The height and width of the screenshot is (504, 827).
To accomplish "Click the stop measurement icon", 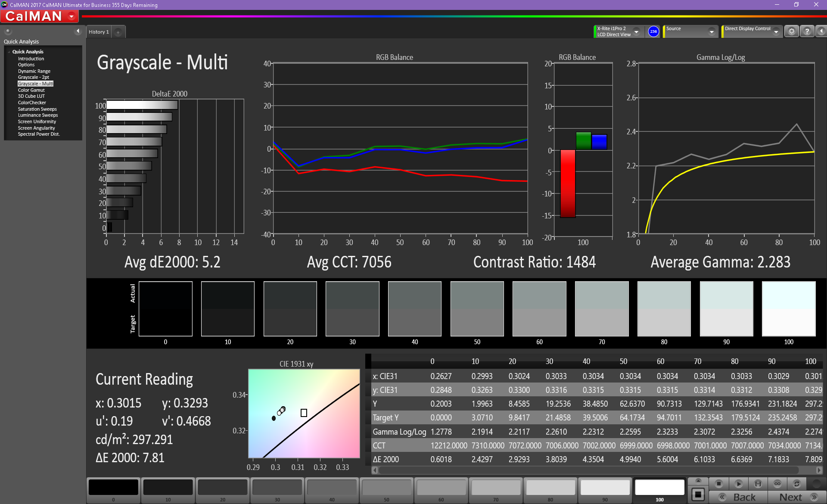I will pyautogui.click(x=718, y=483).
